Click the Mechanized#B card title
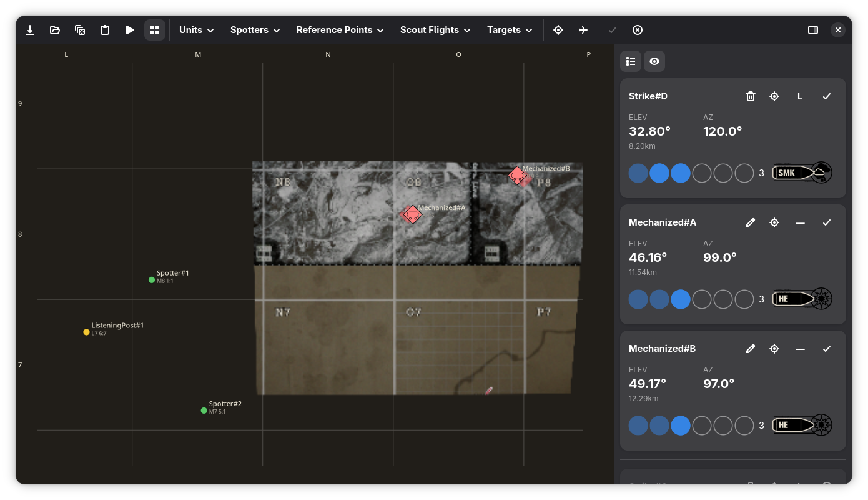This screenshot has width=868, height=500. (x=662, y=349)
